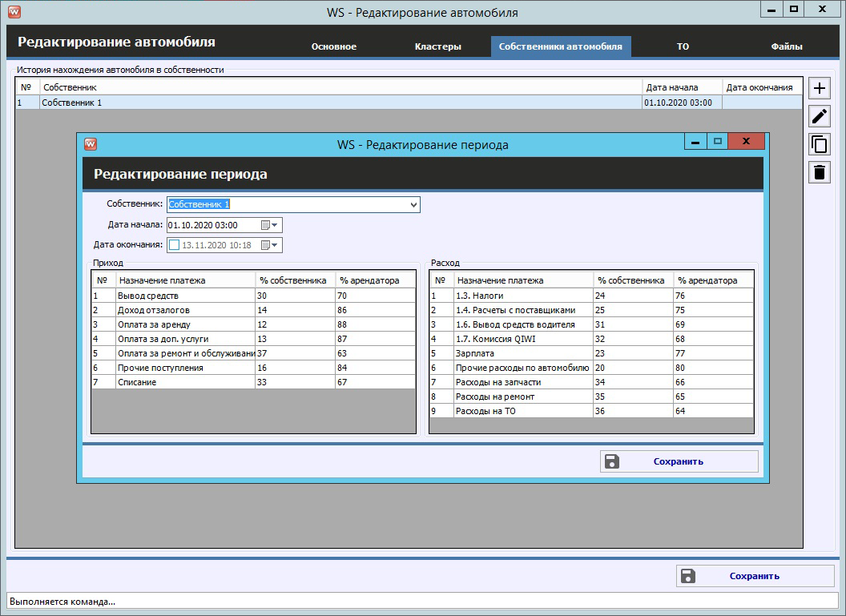Click floppy disk icon in dialog Сохранить

point(612,461)
